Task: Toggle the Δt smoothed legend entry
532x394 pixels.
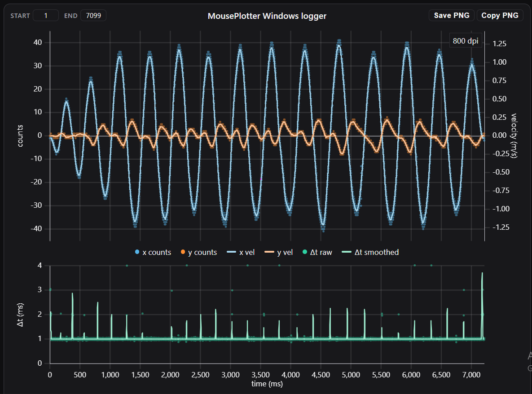Action: click(x=370, y=252)
